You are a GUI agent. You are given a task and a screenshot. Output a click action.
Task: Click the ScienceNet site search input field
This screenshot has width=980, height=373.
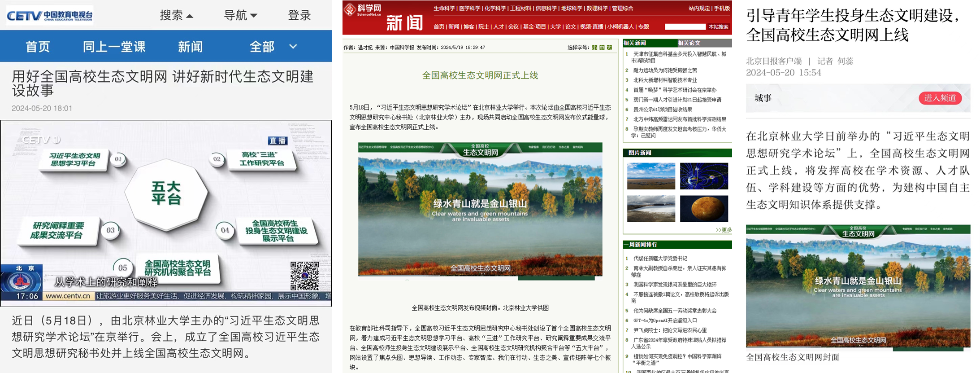point(685,27)
